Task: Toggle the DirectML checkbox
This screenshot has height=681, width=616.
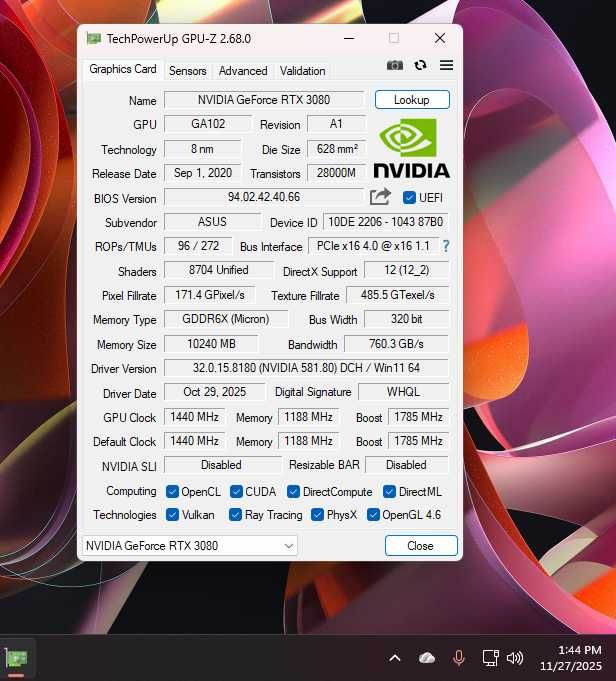Action: pyautogui.click(x=389, y=492)
